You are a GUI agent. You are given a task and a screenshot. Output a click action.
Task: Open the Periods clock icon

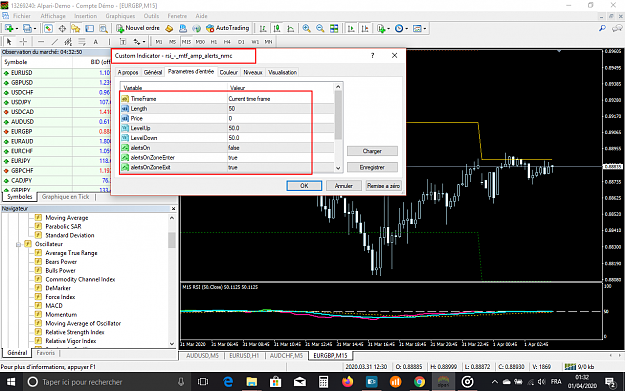399,28
